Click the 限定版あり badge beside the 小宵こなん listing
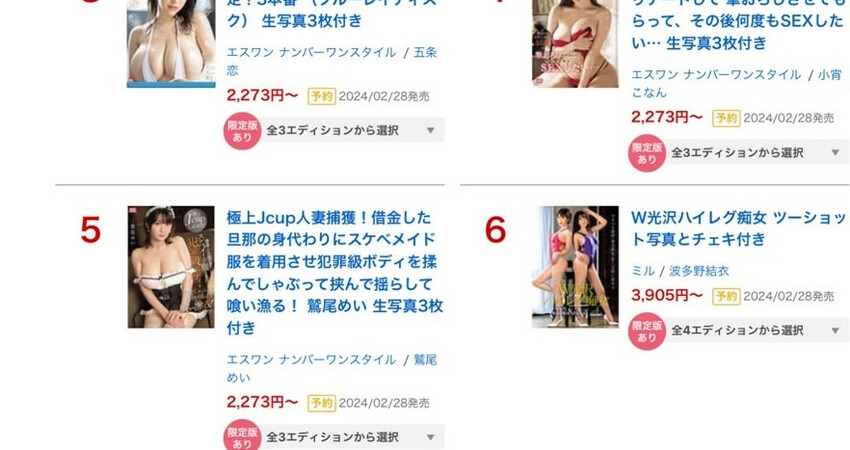Image resolution: width=850 pixels, height=450 pixels. tap(647, 153)
